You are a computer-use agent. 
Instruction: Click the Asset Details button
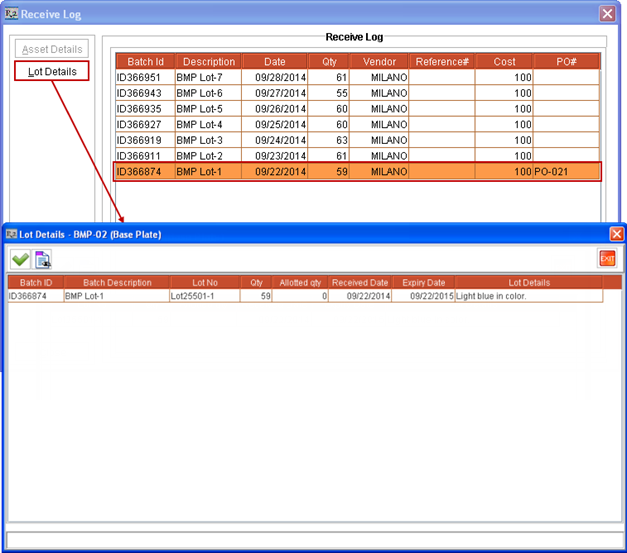point(52,49)
